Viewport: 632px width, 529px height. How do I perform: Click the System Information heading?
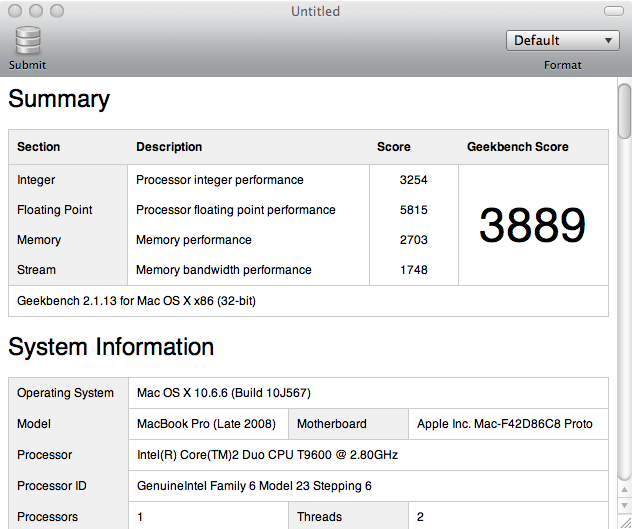pyautogui.click(x=111, y=347)
